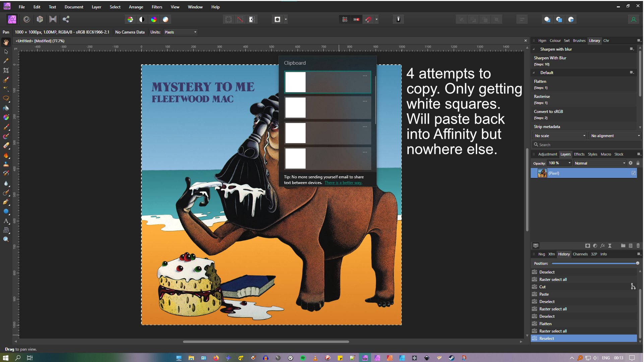The width and height of the screenshot is (644, 362).
Task: Click the Library search field
Action: tap(587, 145)
